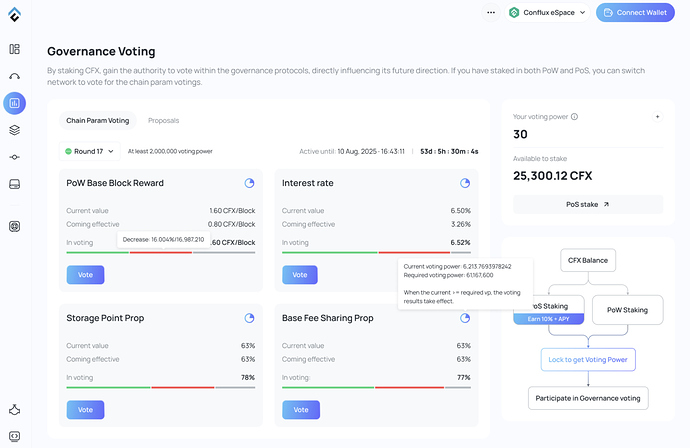Click the Storage Point Prop voting progress bar
Image resolution: width=690 pixels, height=448 pixels.
pyautogui.click(x=160, y=388)
